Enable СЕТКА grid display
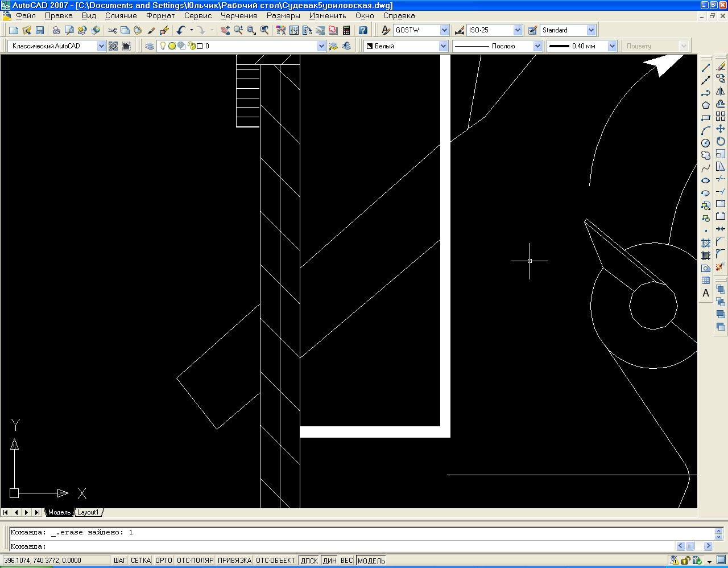Viewport: 728px width, 568px height. 140,561
